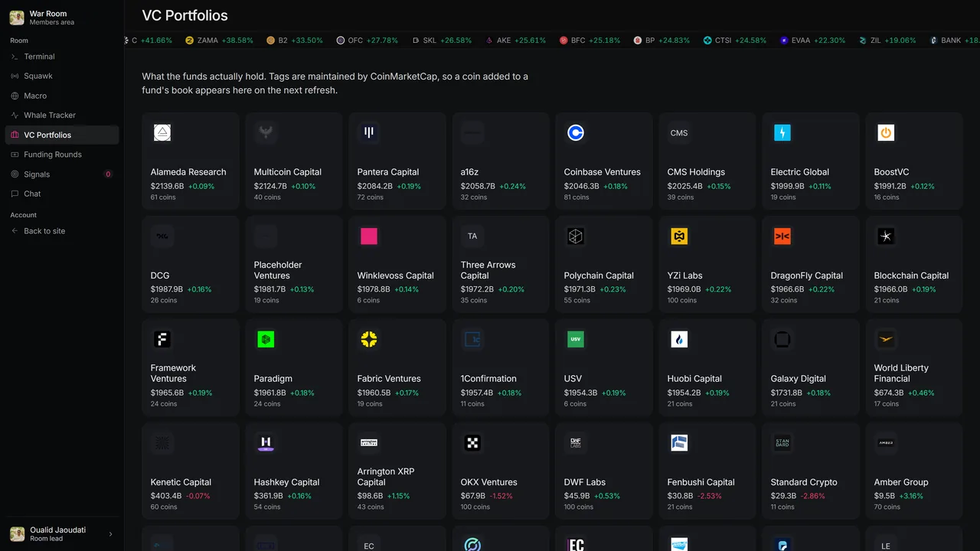Image resolution: width=980 pixels, height=551 pixels.
Task: Open the Whale Tracker page
Action: pos(62,116)
